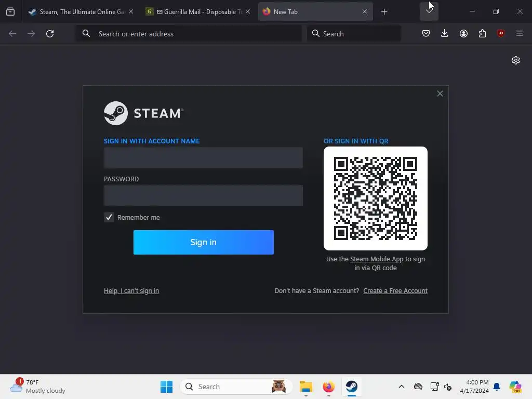Open new tab personalize gear icon
Viewport: 532px width, 399px height.
point(516,60)
